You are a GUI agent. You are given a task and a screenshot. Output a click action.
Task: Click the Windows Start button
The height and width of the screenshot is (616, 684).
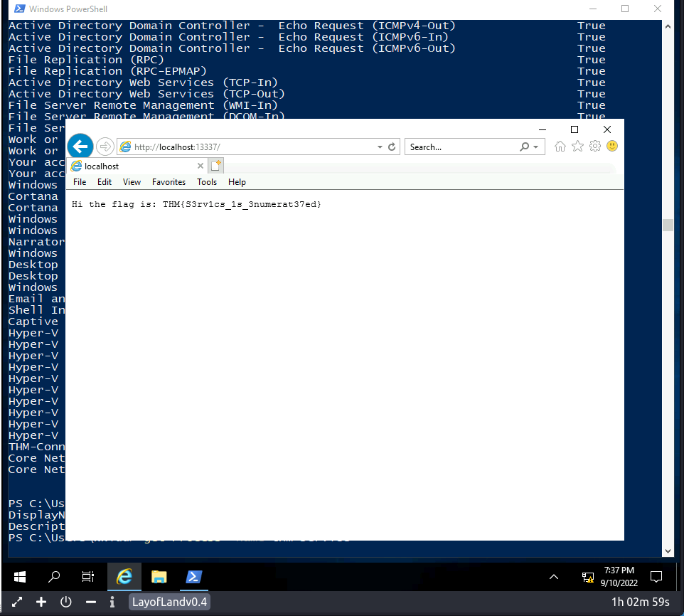point(20,576)
